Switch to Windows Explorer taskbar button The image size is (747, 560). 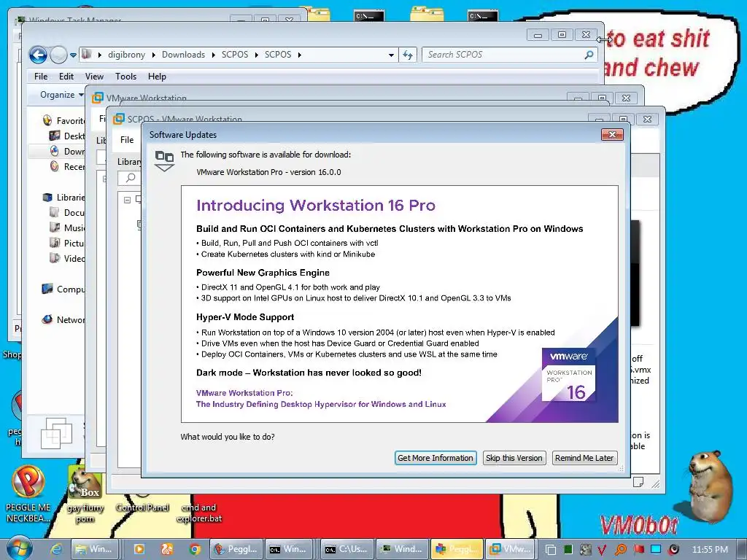94,549
